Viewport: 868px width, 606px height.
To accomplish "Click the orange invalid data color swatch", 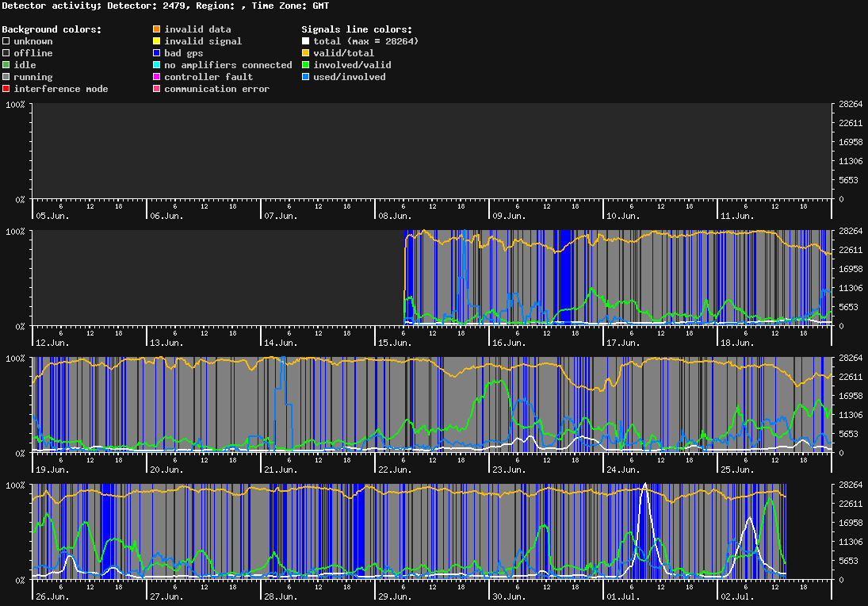I will (157, 29).
